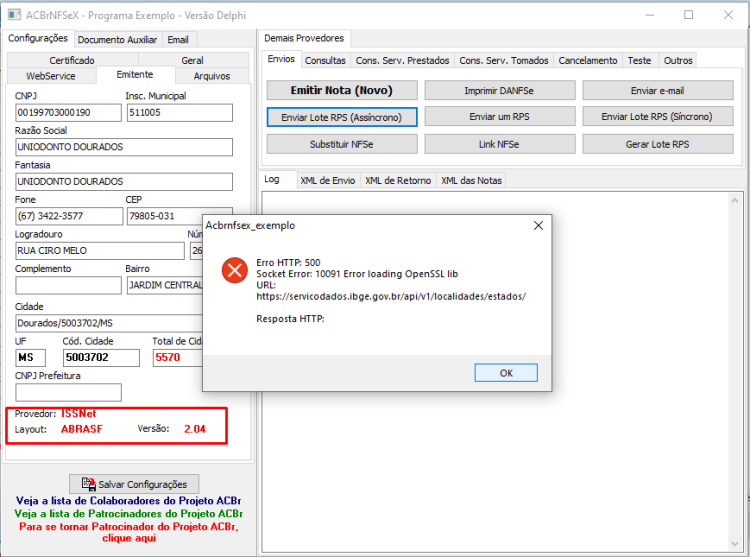Click Enviar Lote RPS (Síncrono) button
The width and height of the screenshot is (750, 557).
click(658, 117)
